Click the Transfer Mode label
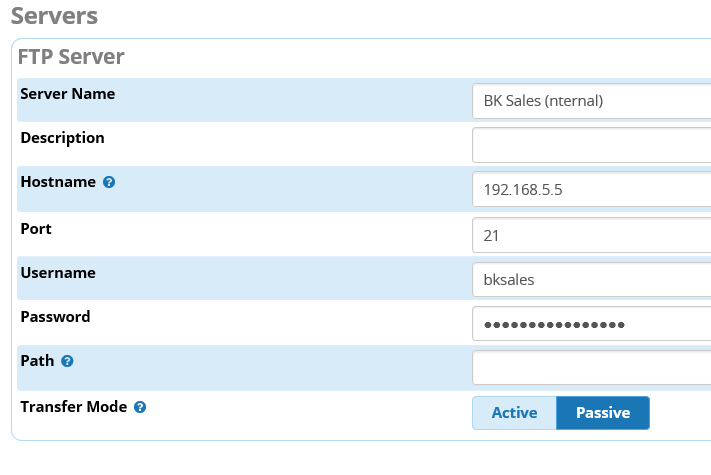 point(73,407)
